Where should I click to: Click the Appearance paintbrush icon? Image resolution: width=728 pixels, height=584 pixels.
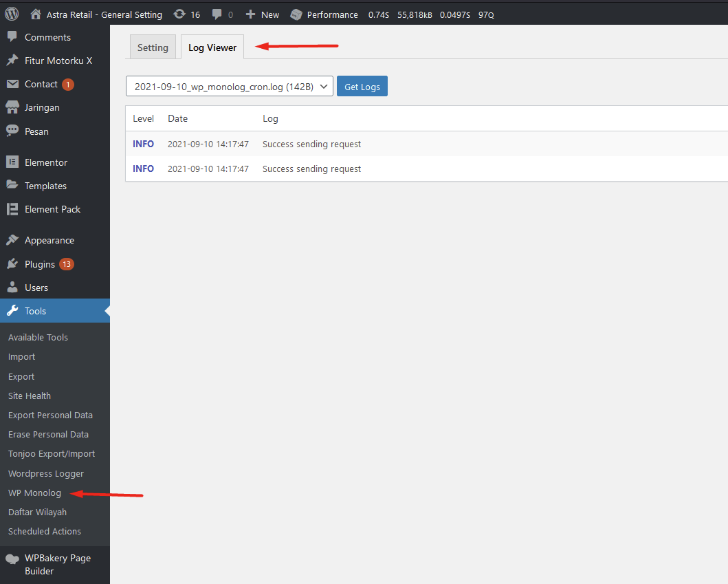12,240
